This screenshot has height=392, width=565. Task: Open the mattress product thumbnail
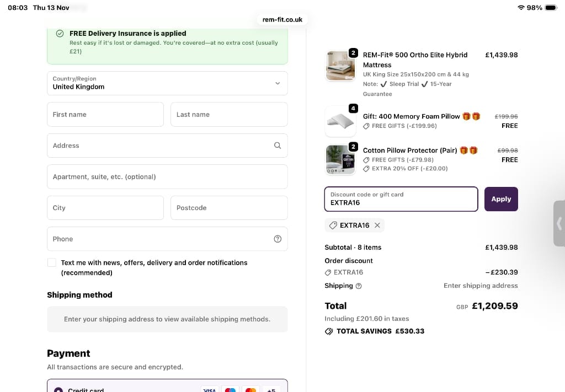(x=340, y=66)
